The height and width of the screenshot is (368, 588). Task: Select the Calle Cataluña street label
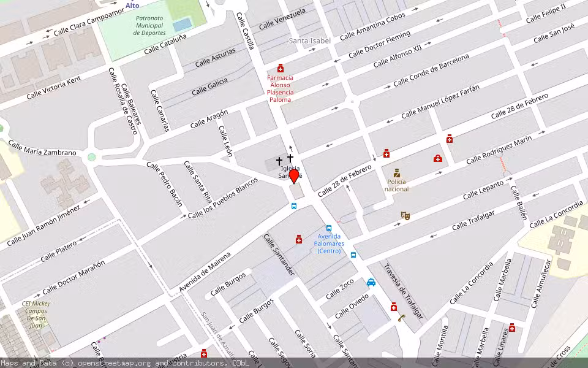pos(165,44)
